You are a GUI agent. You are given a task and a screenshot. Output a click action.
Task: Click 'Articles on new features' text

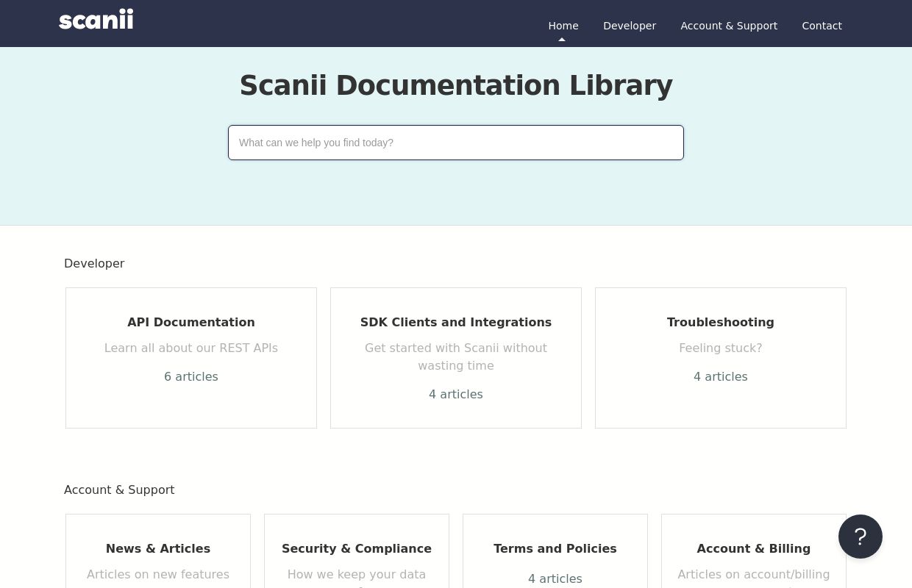click(158, 574)
